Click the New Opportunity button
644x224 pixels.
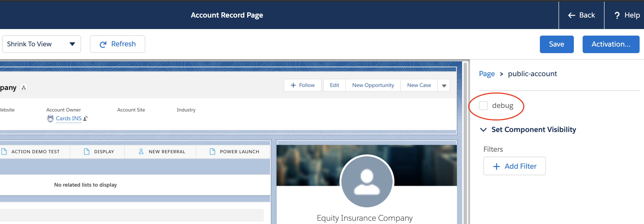coord(373,85)
